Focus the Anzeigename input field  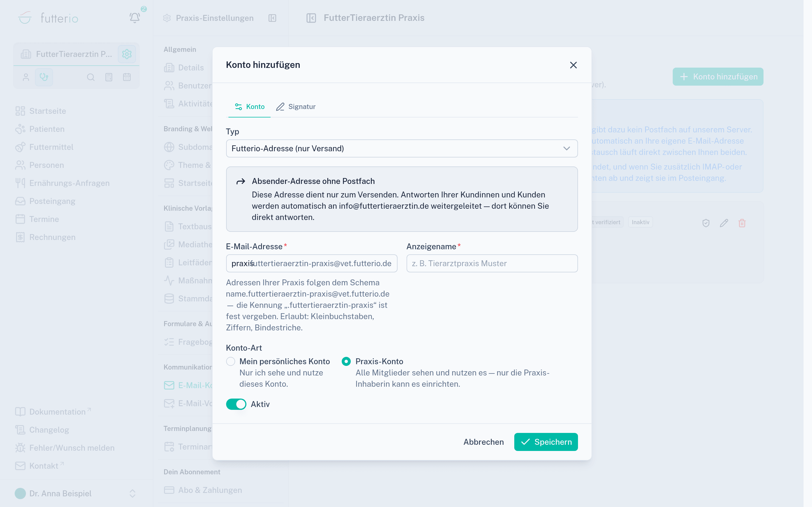tap(492, 263)
